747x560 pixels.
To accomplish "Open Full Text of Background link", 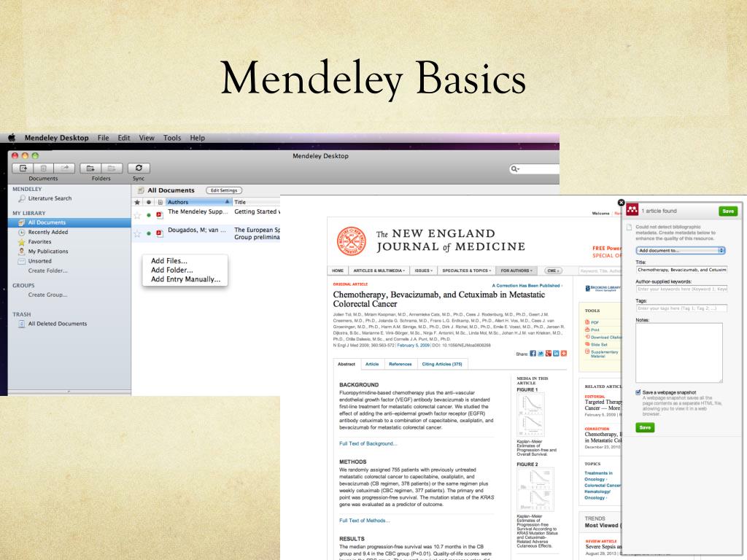I will point(368,443).
